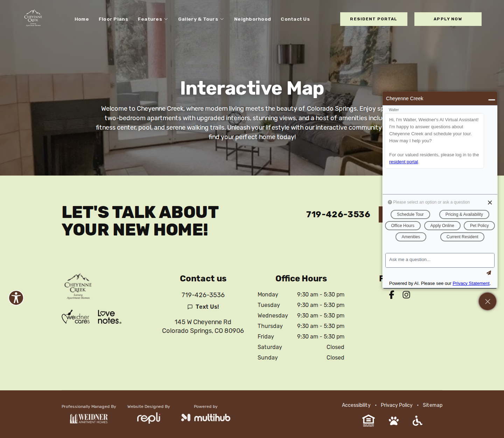Image resolution: width=504 pixels, height=438 pixels.
Task: Select the Office Hours chat option
Action: click(403, 226)
